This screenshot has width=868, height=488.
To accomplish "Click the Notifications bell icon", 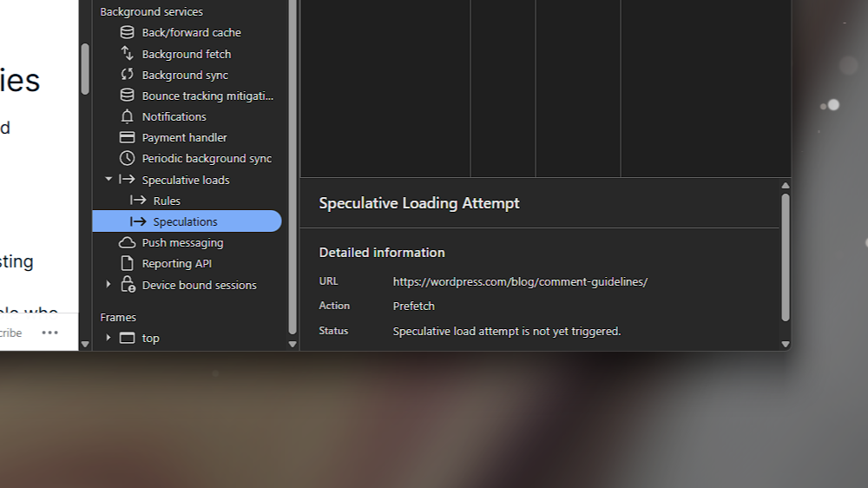I will pyautogui.click(x=128, y=116).
